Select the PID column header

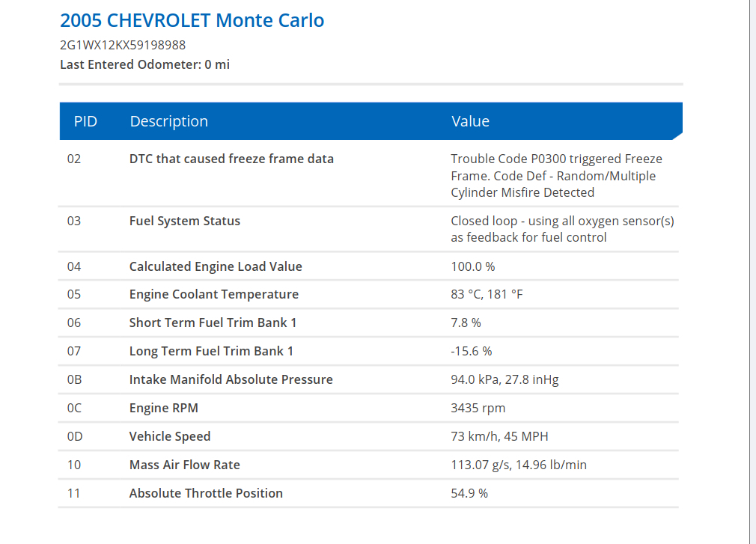pos(85,121)
